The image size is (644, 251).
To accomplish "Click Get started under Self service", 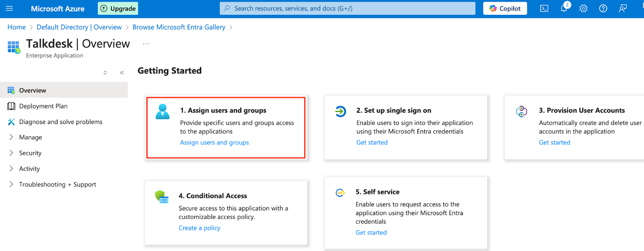I will 371,232.
